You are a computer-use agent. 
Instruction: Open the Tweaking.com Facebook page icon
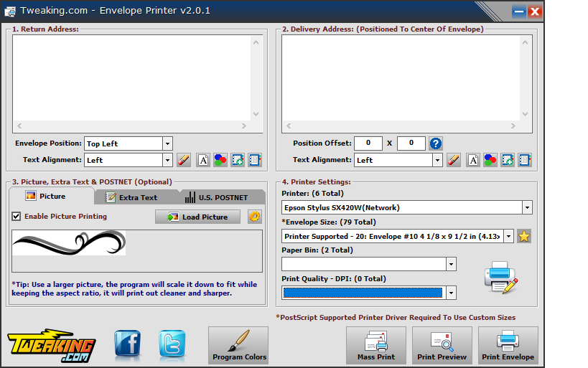(x=128, y=345)
